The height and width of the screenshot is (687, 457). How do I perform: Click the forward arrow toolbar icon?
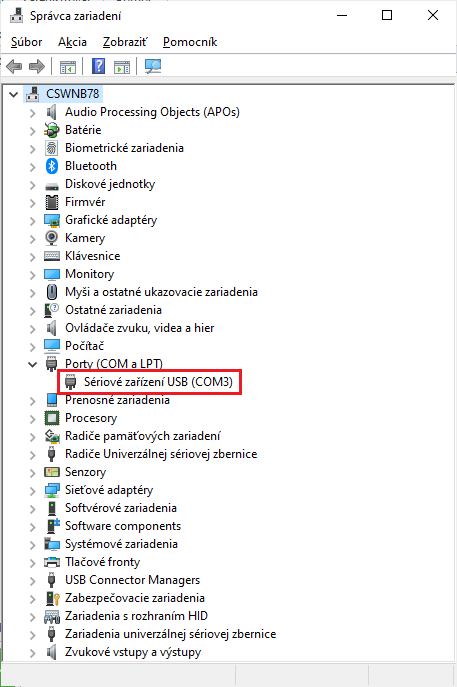click(x=37, y=67)
